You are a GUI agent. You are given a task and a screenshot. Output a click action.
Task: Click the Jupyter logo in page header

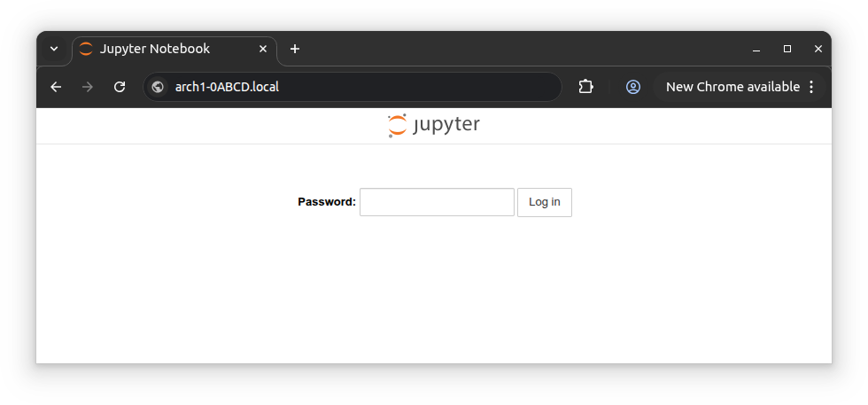coord(433,125)
